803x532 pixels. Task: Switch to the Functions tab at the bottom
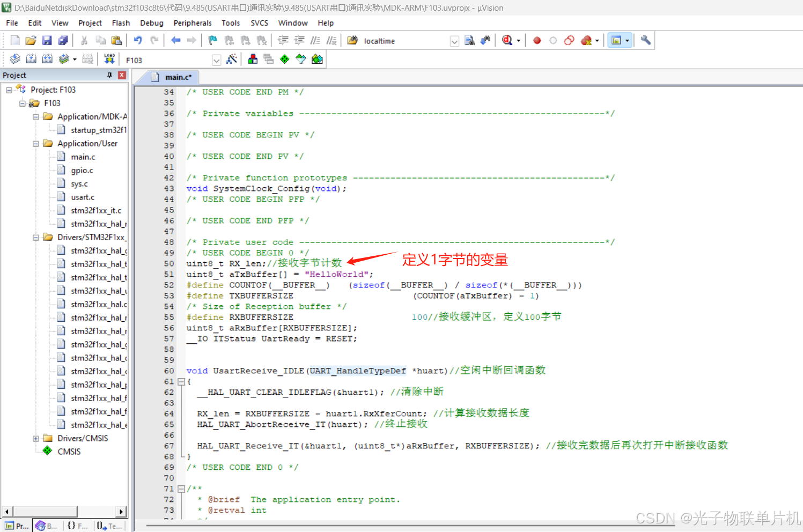coord(77,526)
